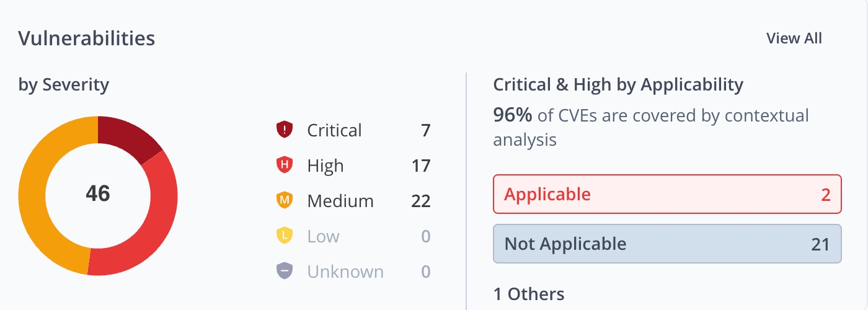Click the High severity shield icon
The image size is (868, 310).
(x=284, y=166)
